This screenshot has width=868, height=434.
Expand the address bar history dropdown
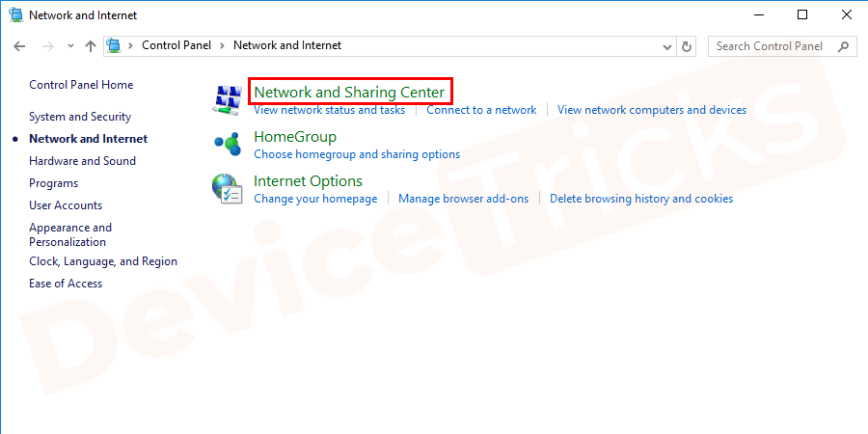(x=667, y=45)
